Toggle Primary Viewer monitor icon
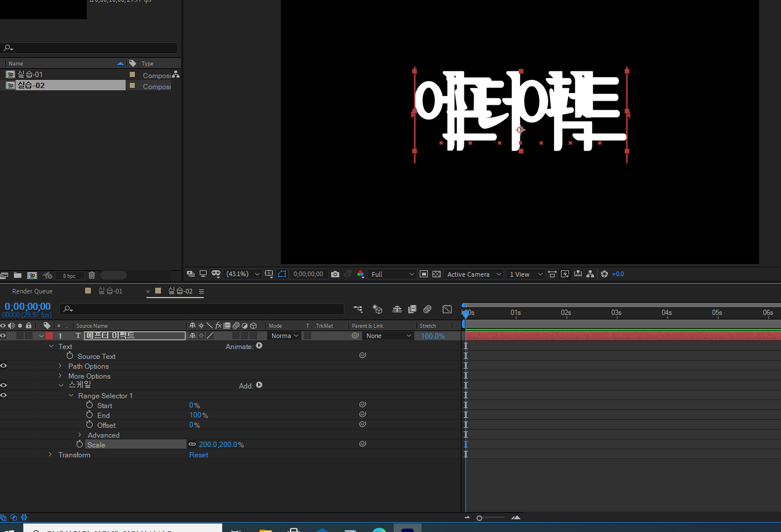Image resolution: width=781 pixels, height=532 pixels. [x=203, y=274]
